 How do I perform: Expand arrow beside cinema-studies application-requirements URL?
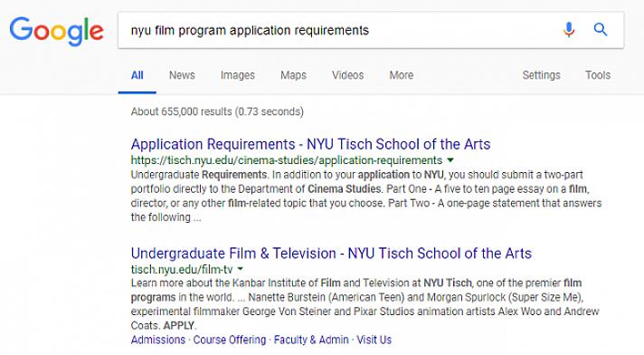(x=450, y=160)
